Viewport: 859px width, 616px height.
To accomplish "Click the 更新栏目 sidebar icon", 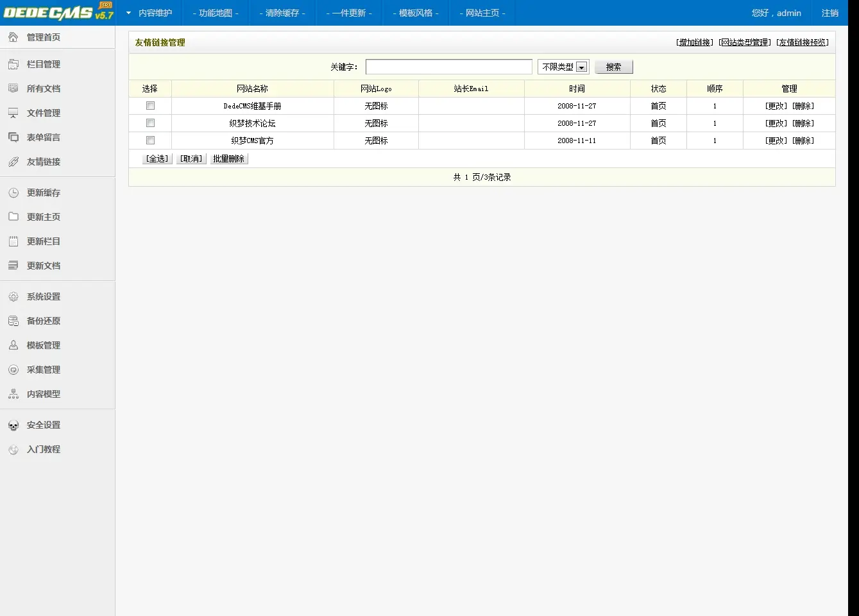I will coord(13,241).
